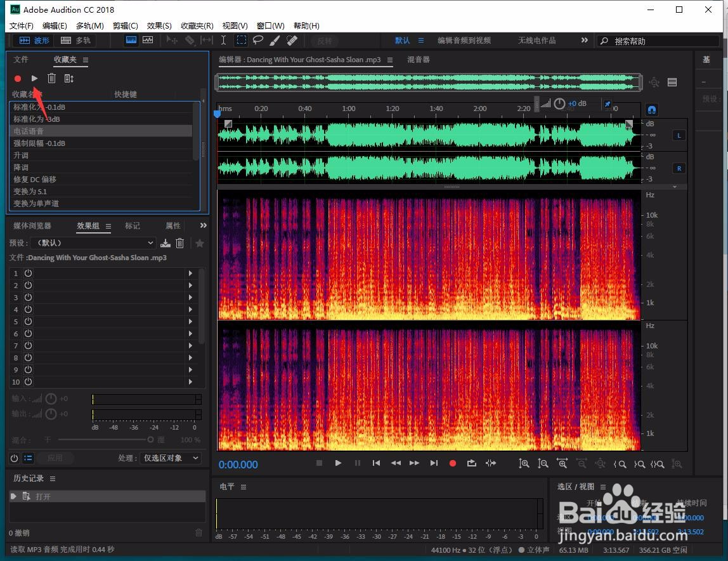Toggle loop playback

(472, 463)
